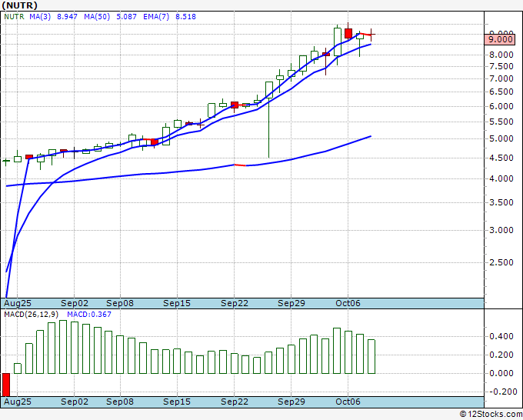Click Sep15 on the price chart date axis
This screenshot has width=523, height=420.
pos(177,303)
